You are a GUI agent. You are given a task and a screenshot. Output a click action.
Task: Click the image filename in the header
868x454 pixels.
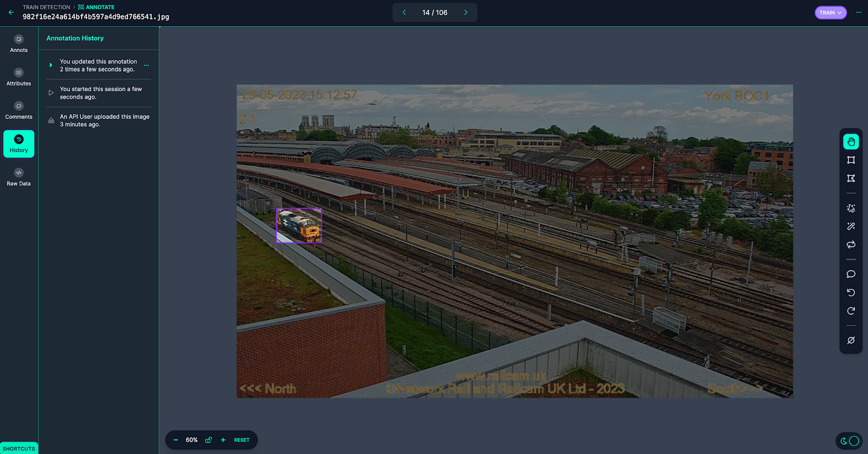coord(96,17)
